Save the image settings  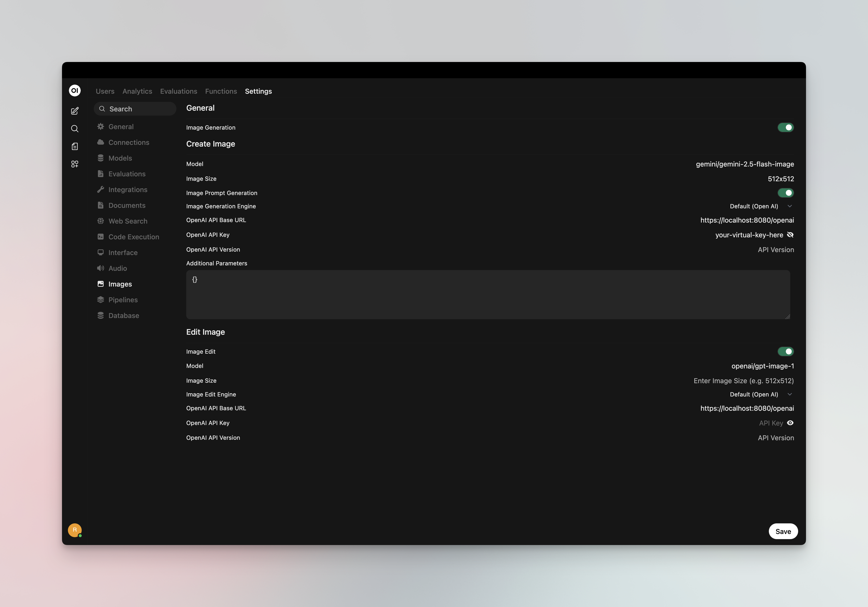pyautogui.click(x=783, y=531)
